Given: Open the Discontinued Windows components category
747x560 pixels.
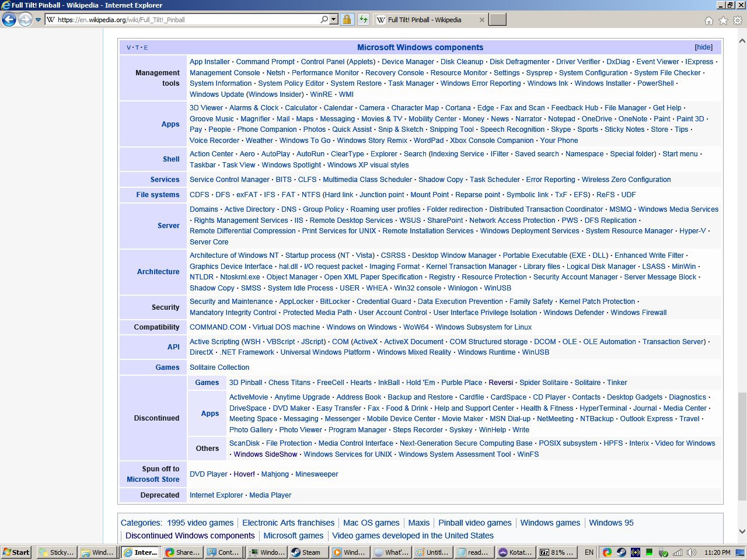Looking at the screenshot, I should tap(190, 535).
